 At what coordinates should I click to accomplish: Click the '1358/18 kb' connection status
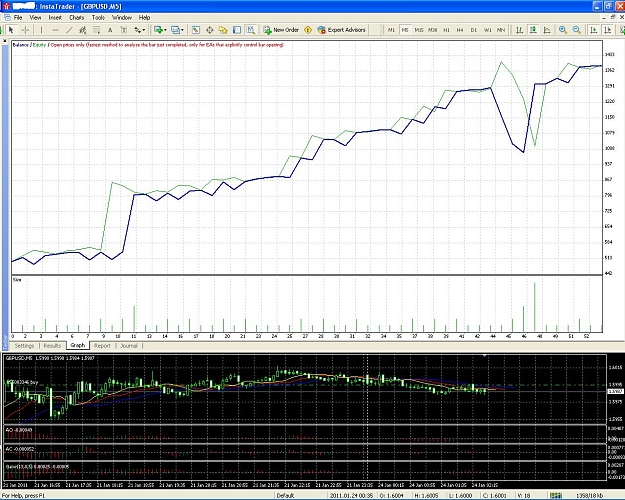click(x=590, y=496)
